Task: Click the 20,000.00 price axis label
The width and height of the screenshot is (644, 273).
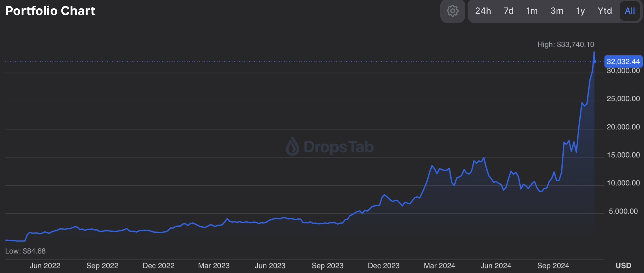Action: click(623, 127)
